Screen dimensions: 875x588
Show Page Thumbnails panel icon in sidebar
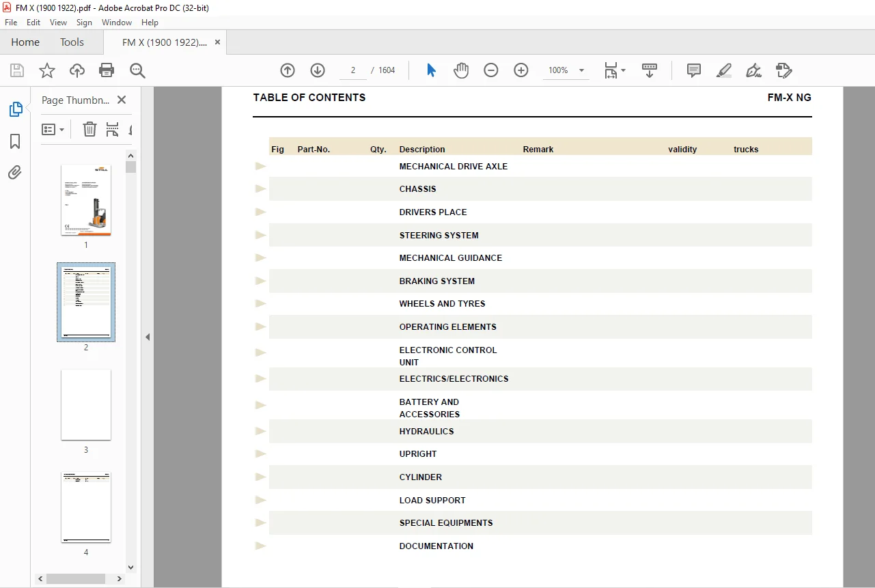point(15,109)
